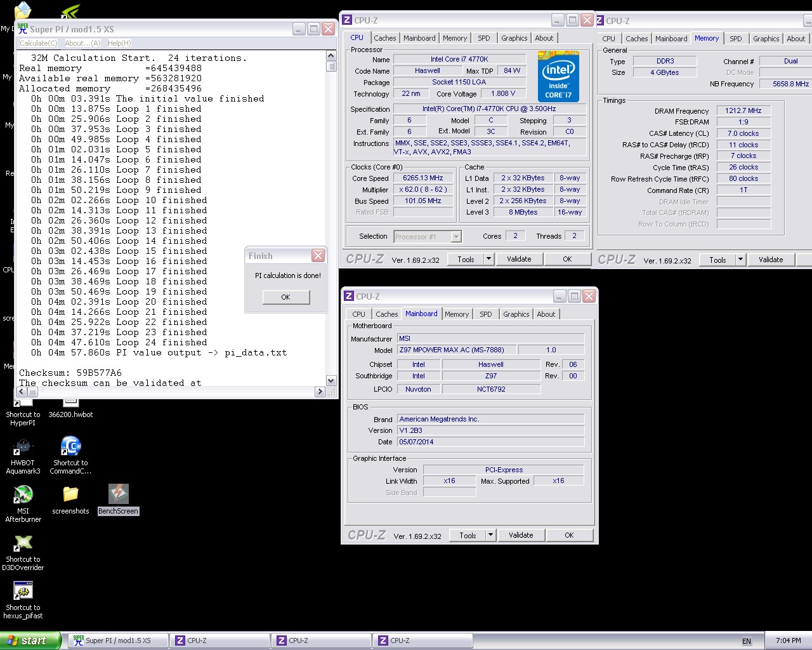
Task: Click Validate in the Memory window
Action: pos(771,260)
